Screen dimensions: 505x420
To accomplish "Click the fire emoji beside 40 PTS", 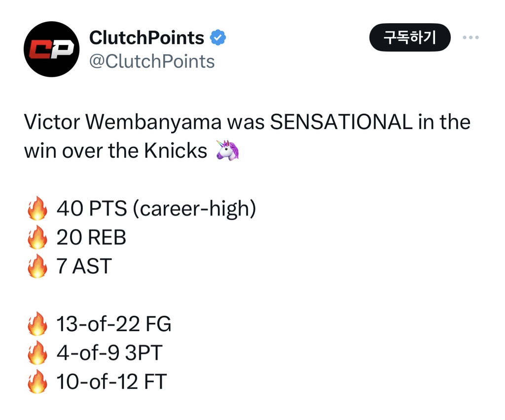I will [37, 208].
